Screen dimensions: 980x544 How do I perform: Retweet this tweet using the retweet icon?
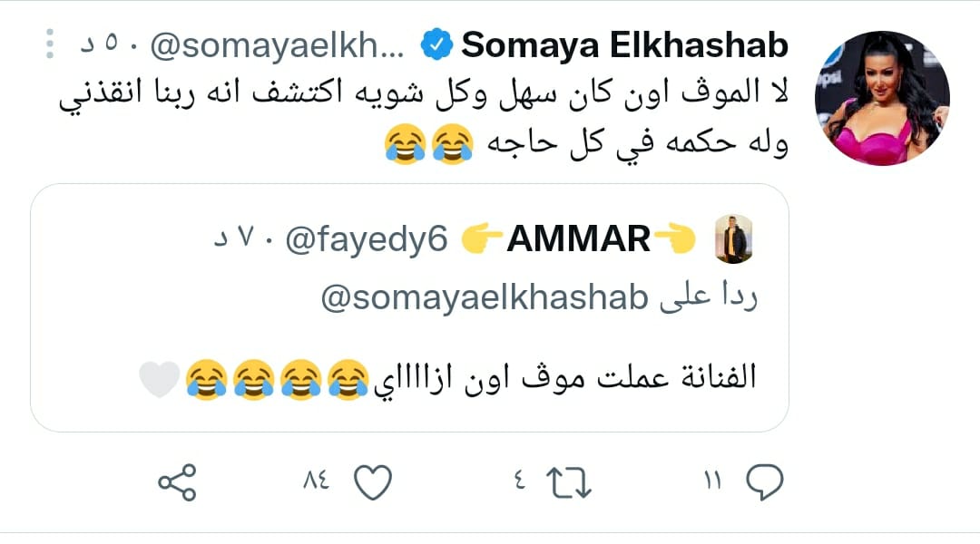(571, 481)
